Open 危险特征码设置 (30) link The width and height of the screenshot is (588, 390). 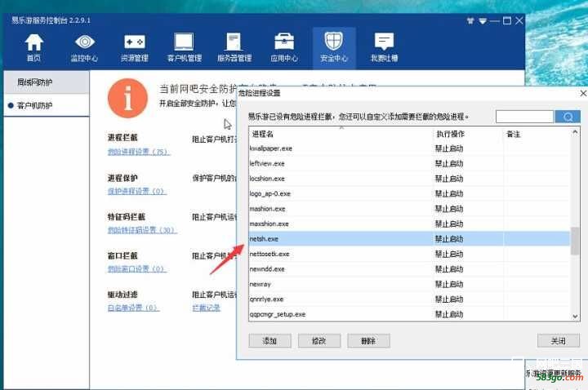click(142, 230)
